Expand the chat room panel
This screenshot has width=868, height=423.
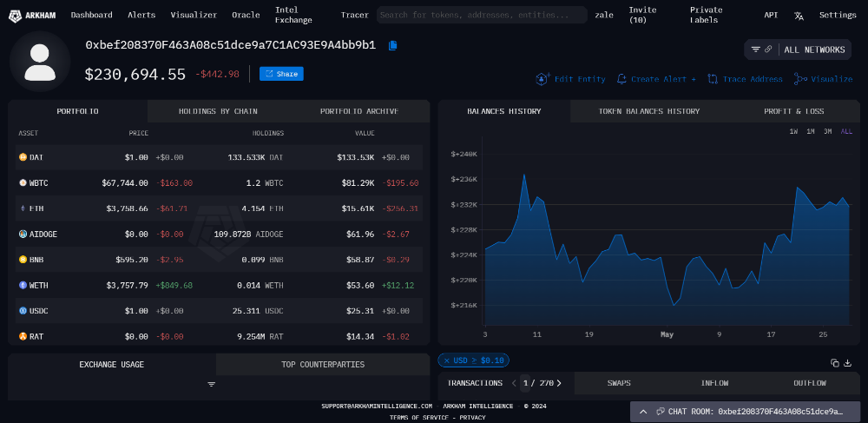tap(643, 411)
